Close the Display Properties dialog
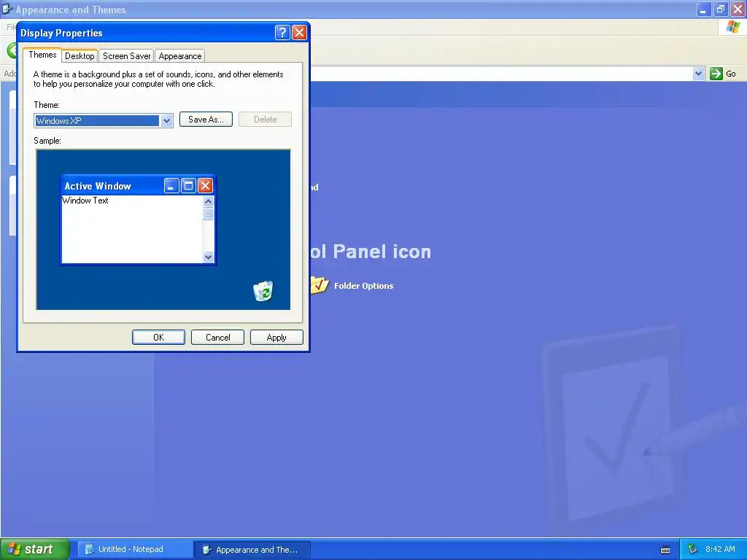 pyautogui.click(x=299, y=32)
